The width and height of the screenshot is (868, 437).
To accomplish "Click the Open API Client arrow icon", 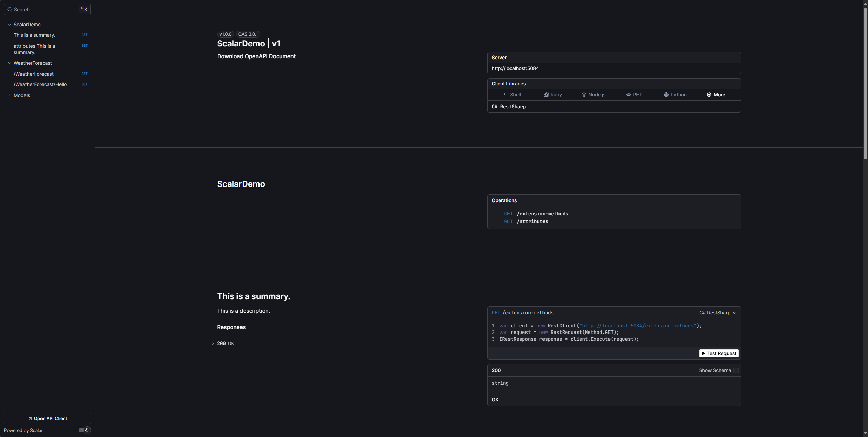I will pos(30,418).
